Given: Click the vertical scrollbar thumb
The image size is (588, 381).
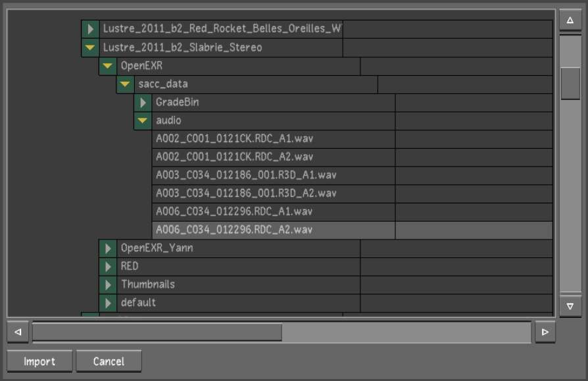Looking at the screenshot, I should coord(570,84).
